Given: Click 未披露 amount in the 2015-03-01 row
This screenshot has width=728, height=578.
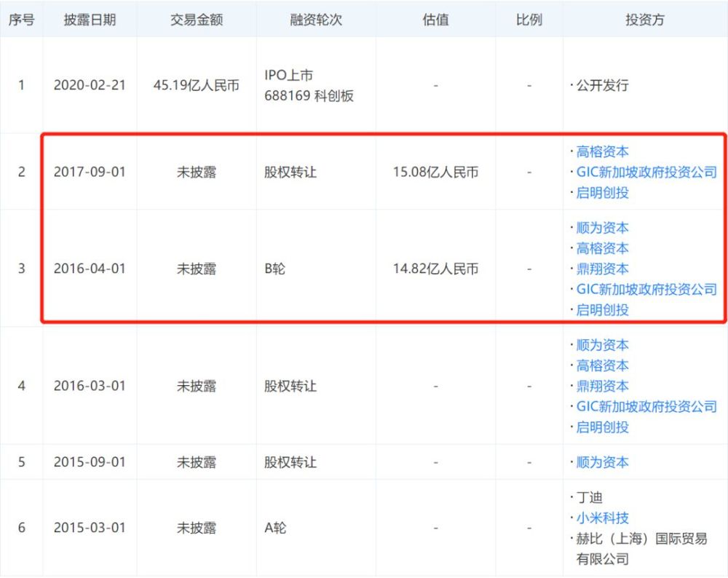Looking at the screenshot, I should pyautogui.click(x=197, y=528).
